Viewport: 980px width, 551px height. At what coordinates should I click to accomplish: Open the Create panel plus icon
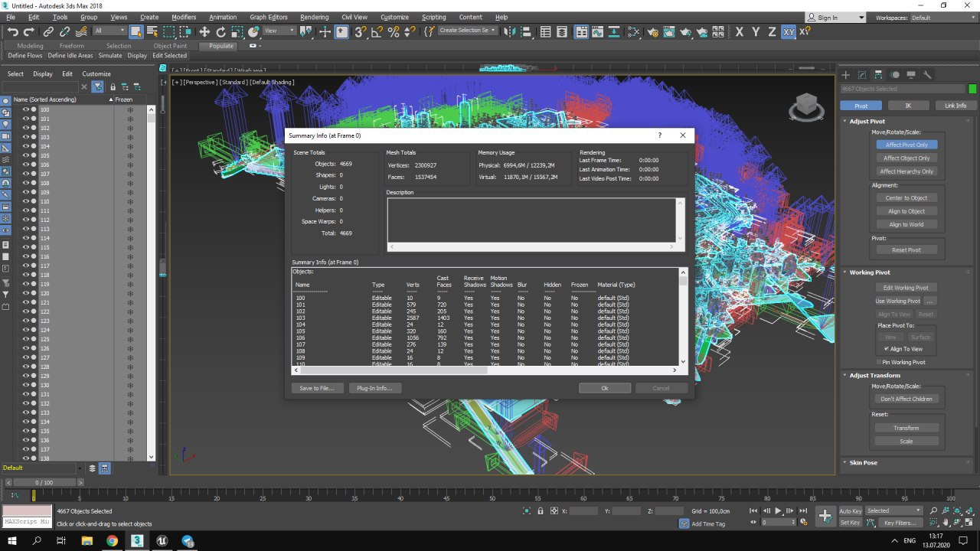[846, 75]
